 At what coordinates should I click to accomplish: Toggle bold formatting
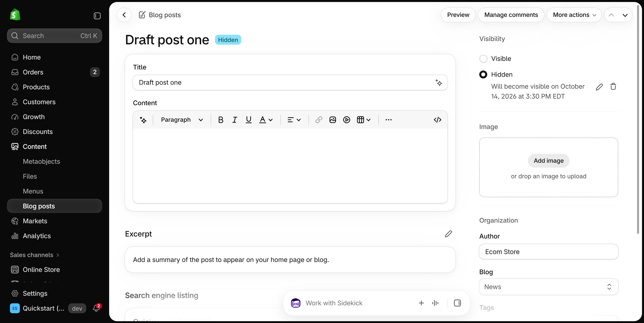pyautogui.click(x=221, y=120)
